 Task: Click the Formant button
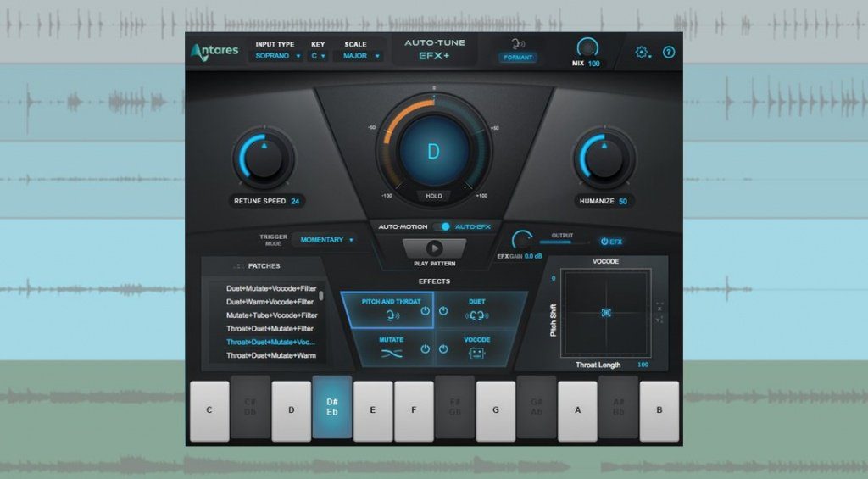coord(517,58)
